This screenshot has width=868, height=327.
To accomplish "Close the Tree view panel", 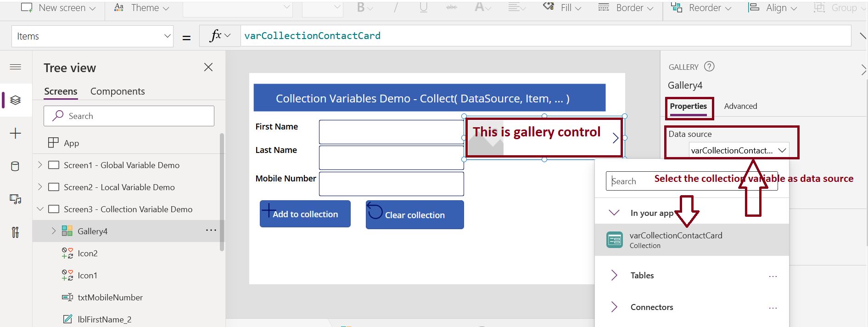I will [x=208, y=67].
